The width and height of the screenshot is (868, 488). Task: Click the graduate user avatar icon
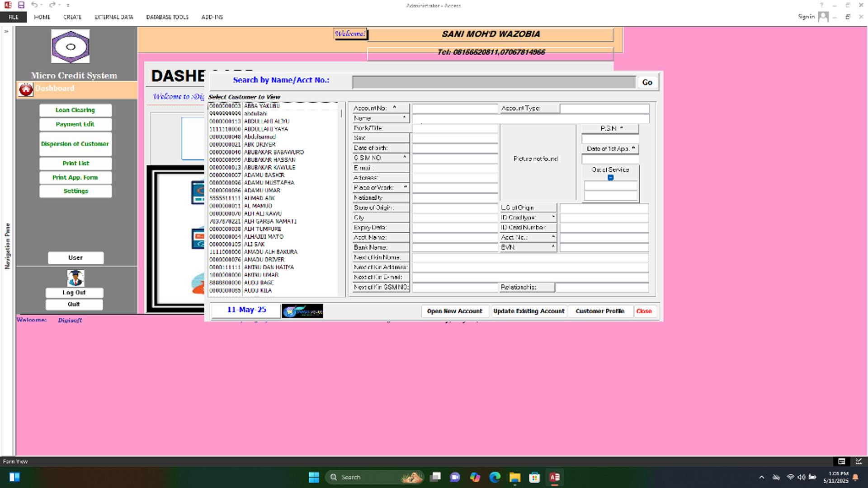[x=75, y=277]
